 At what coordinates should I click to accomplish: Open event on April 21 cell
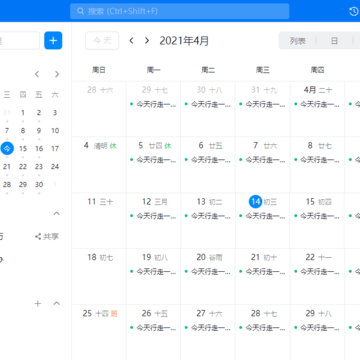tap(263, 272)
